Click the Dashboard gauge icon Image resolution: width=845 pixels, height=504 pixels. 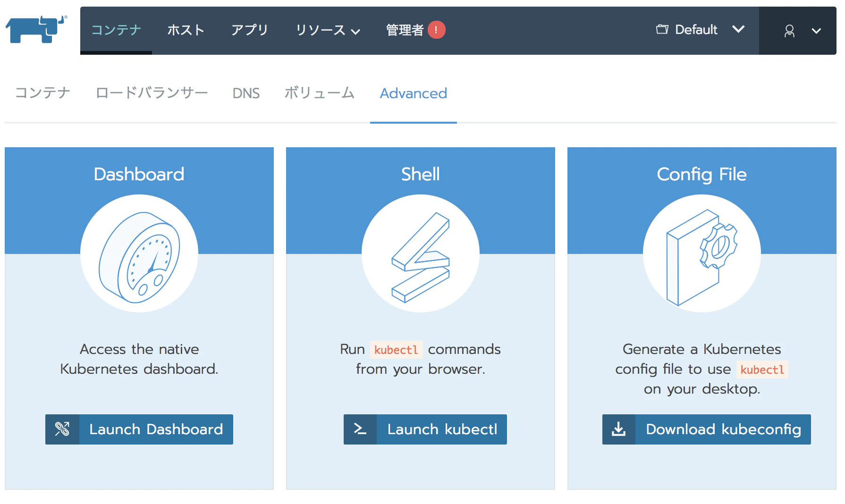pyautogui.click(x=139, y=253)
